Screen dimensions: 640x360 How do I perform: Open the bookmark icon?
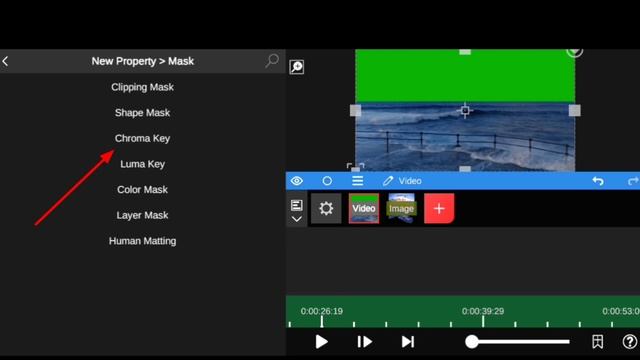pyautogui.click(x=598, y=342)
